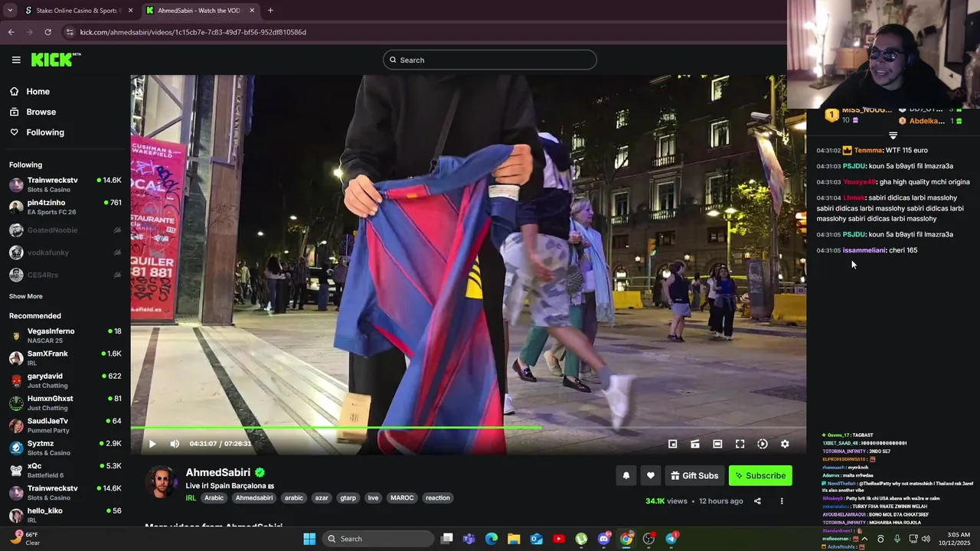The height and width of the screenshot is (551, 980).
Task: Click the Ahmedsabiri tag chip
Action: pyautogui.click(x=254, y=498)
